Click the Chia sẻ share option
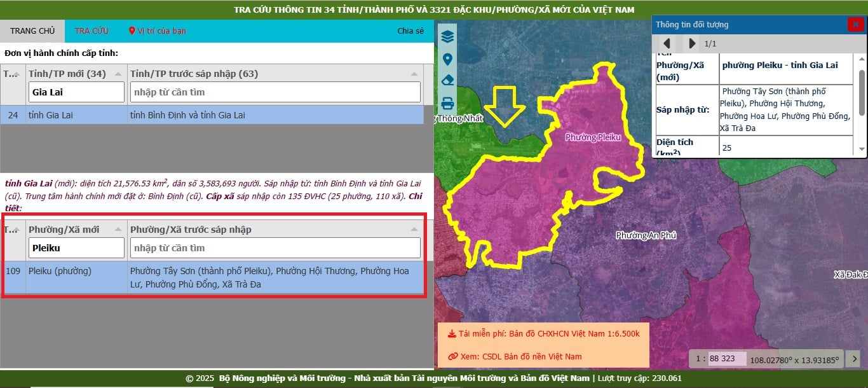Image resolution: width=868 pixels, height=388 pixels. [410, 31]
